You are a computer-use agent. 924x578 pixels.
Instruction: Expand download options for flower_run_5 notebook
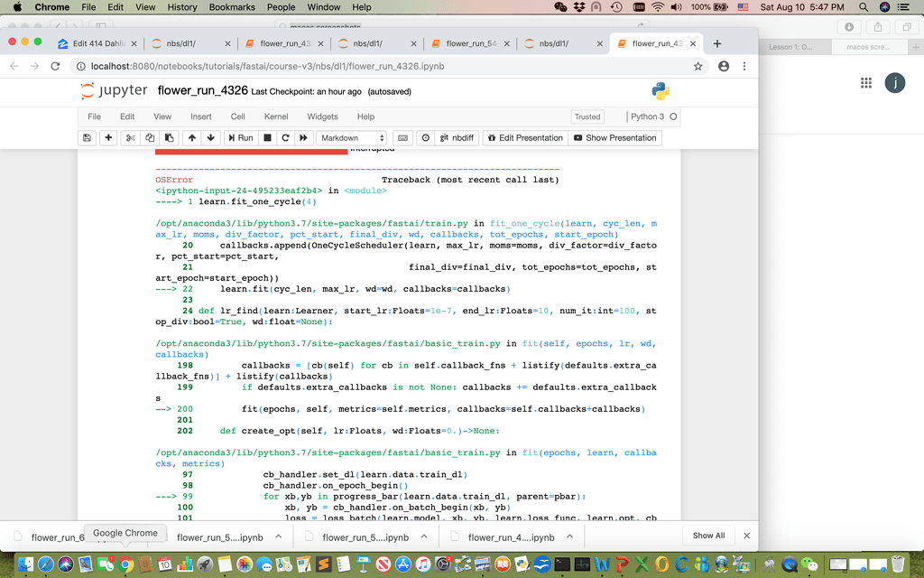click(278, 535)
